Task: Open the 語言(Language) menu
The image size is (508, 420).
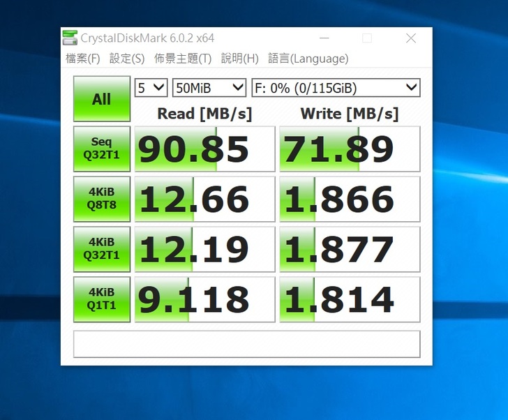Action: click(x=308, y=59)
